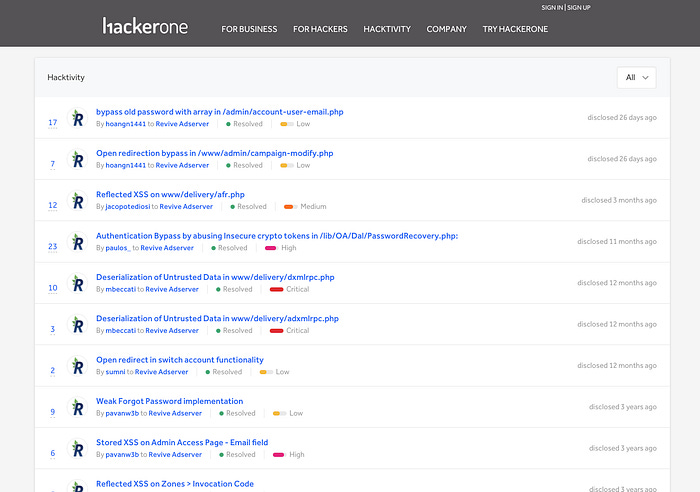Click upvote count 23

point(53,246)
